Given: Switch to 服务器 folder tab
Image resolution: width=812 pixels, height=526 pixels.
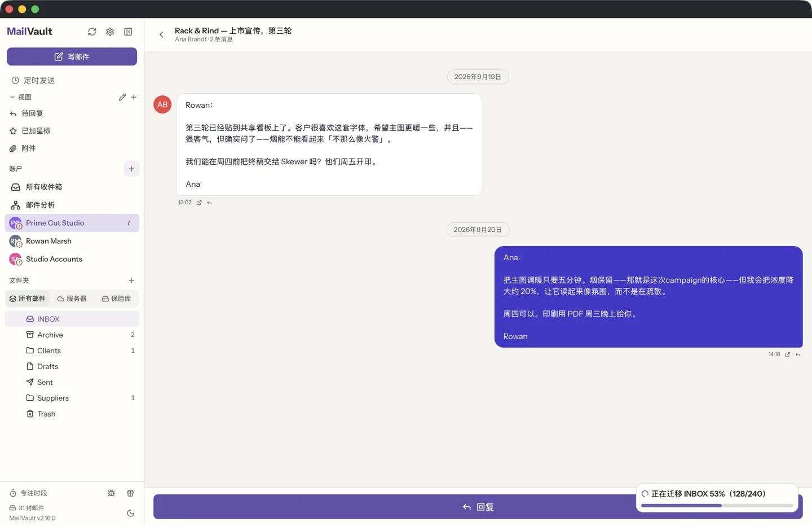Looking at the screenshot, I should point(72,299).
